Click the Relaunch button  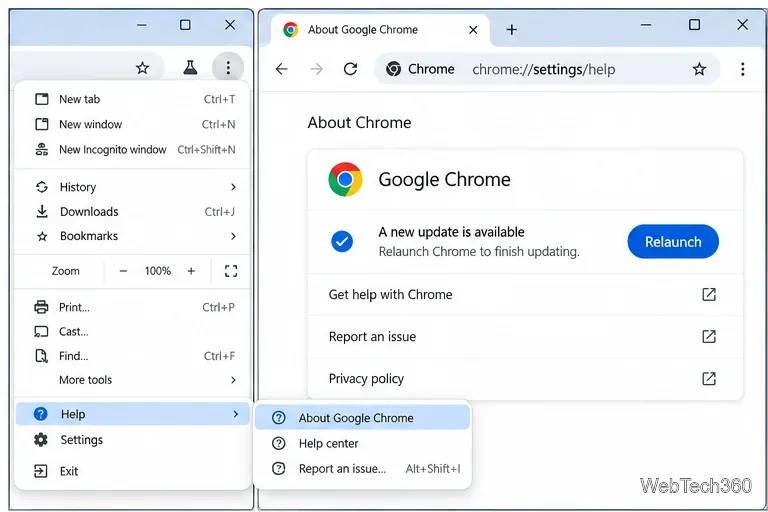672,242
